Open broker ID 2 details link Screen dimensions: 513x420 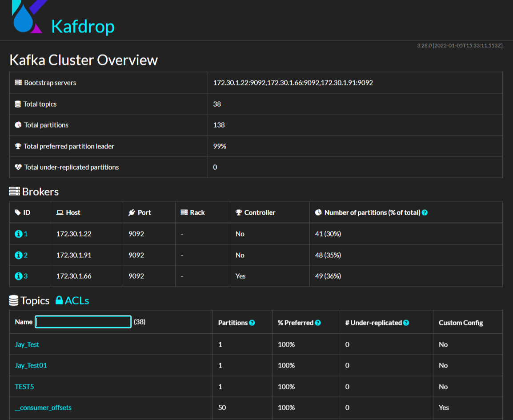click(x=25, y=255)
